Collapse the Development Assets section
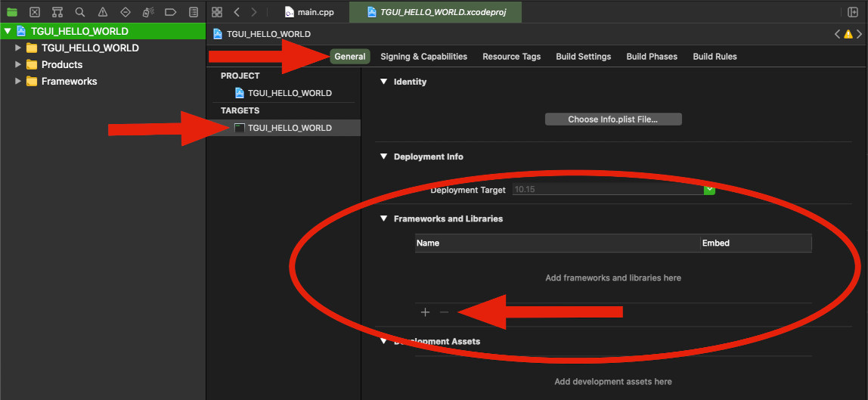Image resolution: width=868 pixels, height=400 pixels. [383, 341]
